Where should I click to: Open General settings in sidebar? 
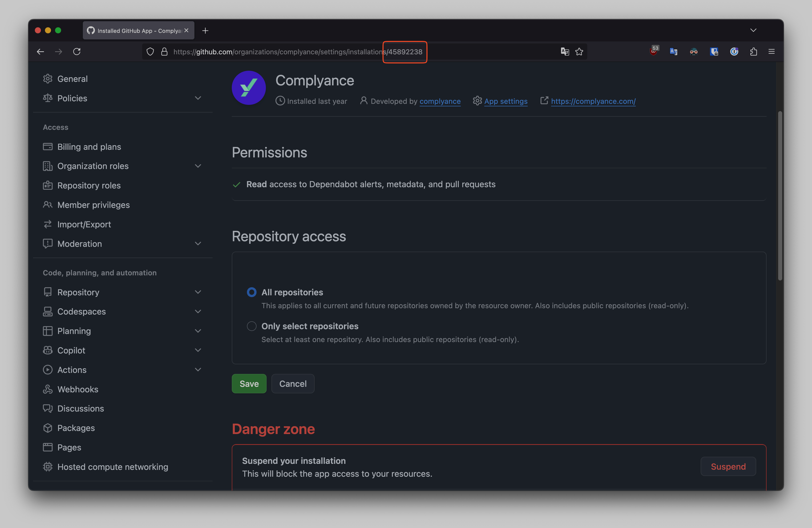pyautogui.click(x=72, y=79)
